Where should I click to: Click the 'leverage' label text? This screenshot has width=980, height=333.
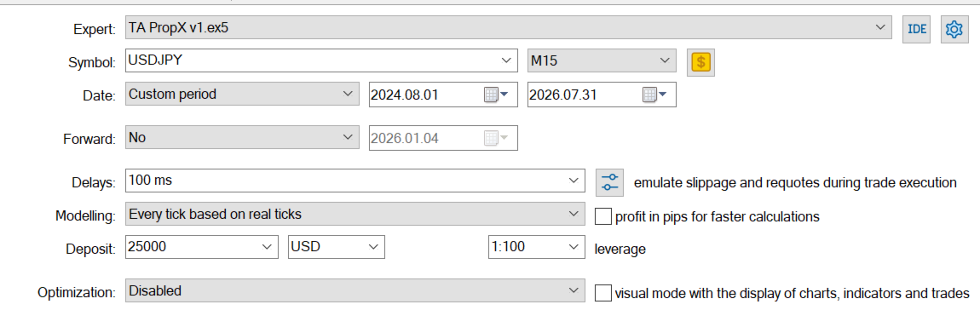(x=620, y=250)
